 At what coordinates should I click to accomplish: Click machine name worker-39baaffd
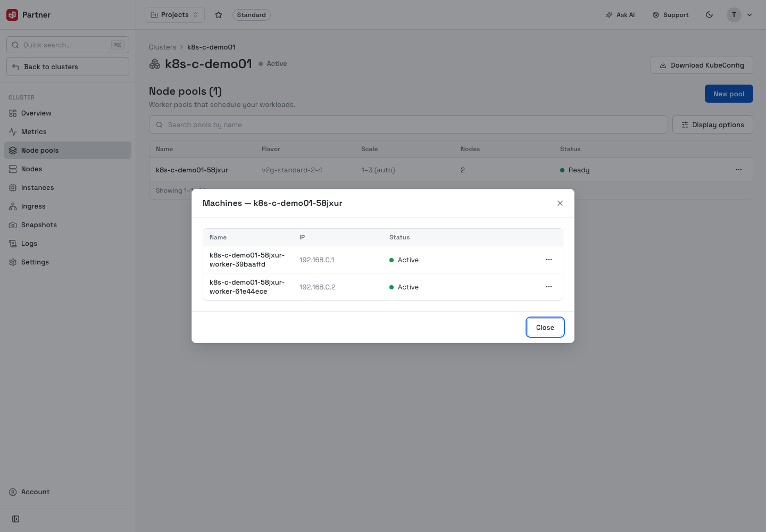pos(247,260)
